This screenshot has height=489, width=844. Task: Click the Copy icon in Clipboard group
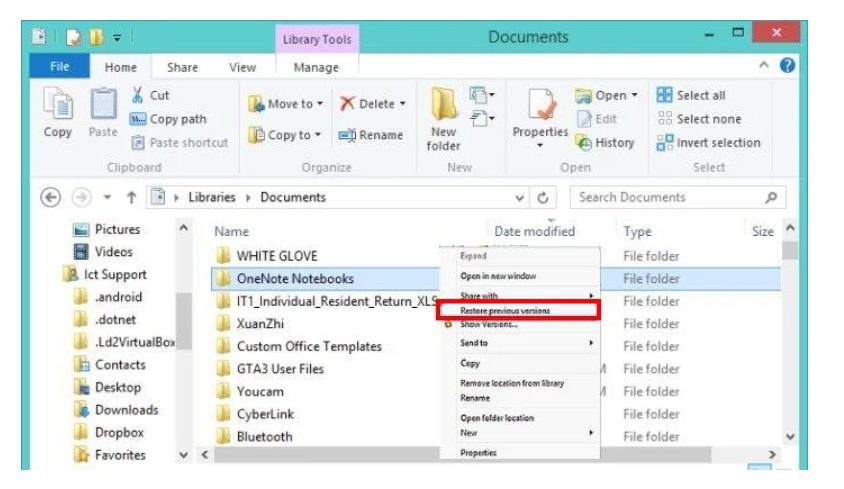tap(58, 106)
